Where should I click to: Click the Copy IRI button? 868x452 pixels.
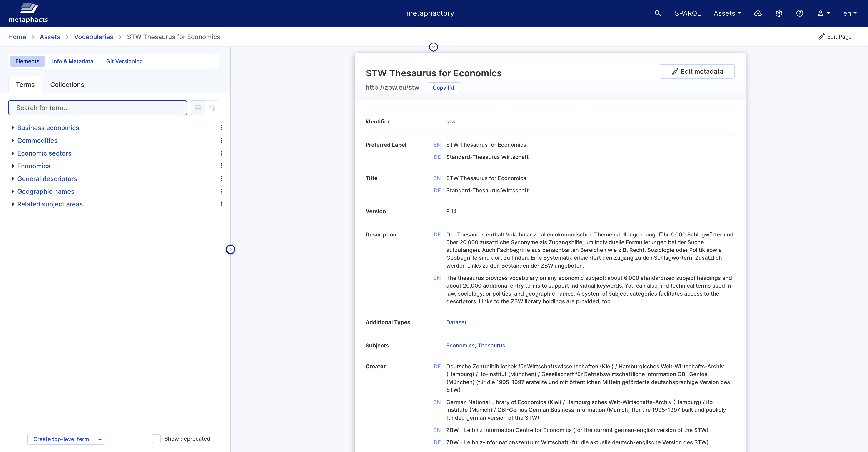coord(443,88)
